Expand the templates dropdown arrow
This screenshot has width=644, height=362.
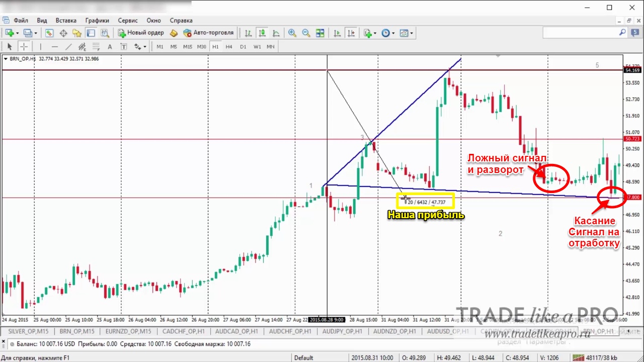pos(412,33)
